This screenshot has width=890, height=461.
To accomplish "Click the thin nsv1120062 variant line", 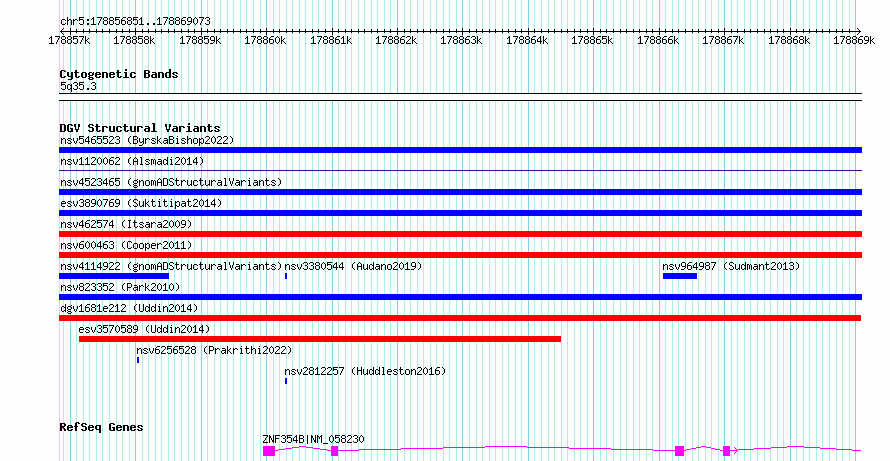I will pos(460,170).
